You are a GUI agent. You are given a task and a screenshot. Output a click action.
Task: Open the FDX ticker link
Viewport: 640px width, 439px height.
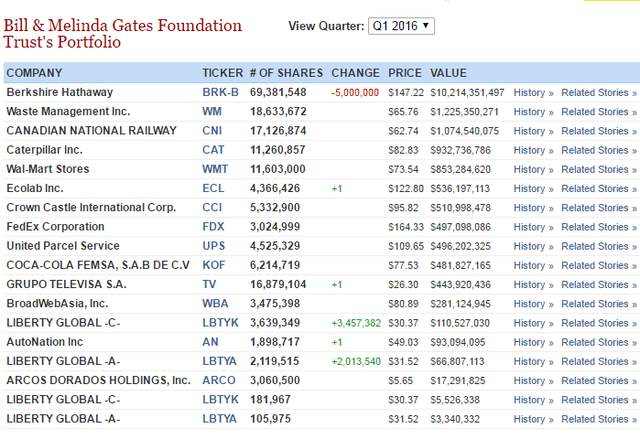tap(213, 226)
